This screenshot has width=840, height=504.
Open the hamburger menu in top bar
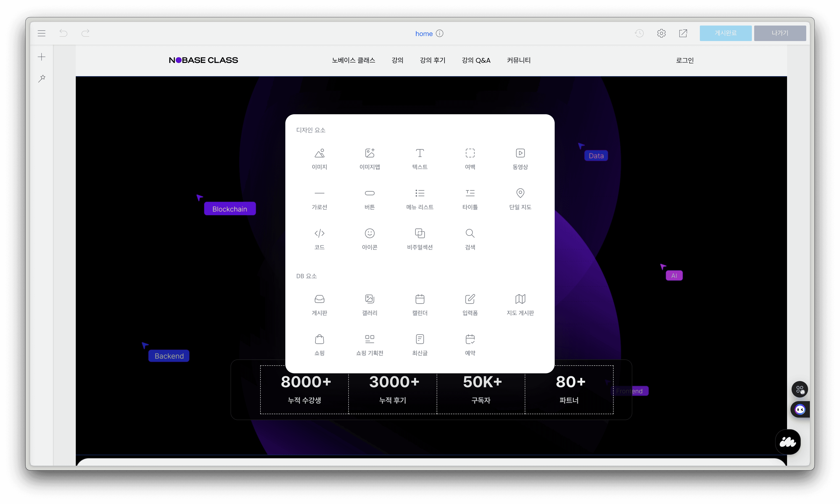pos(42,33)
